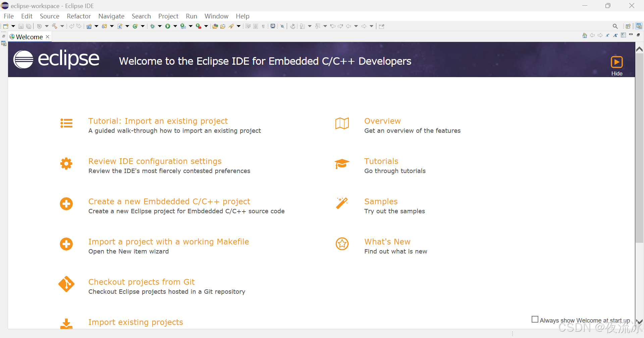This screenshot has height=338, width=644.
Task: Expand the New C/C++ Project dropdown arrow
Action: coord(96,26)
